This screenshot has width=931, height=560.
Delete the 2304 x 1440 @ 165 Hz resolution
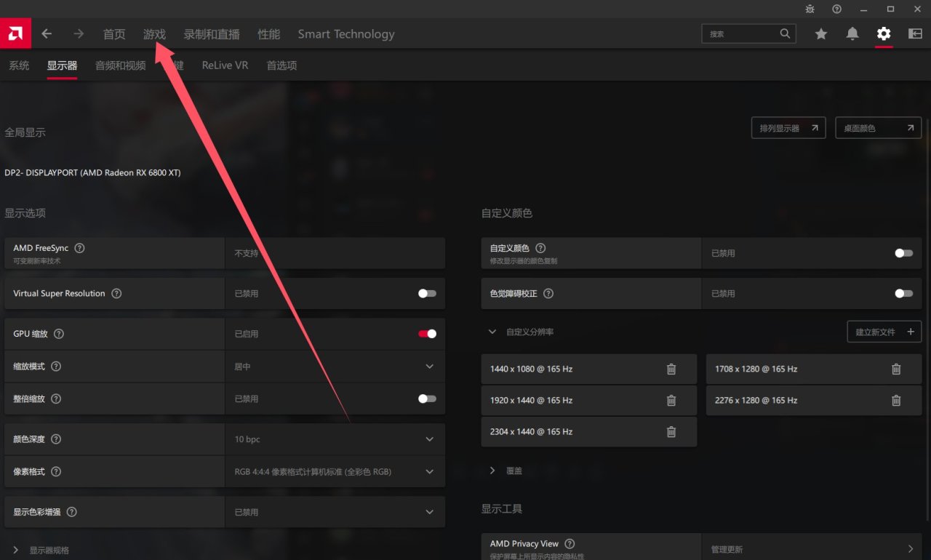coord(671,432)
